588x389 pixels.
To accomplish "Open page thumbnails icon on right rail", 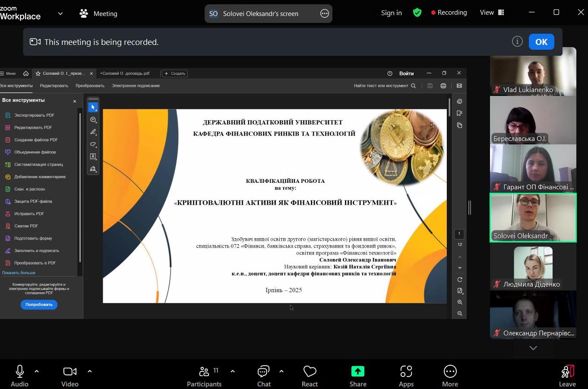I will click(459, 125).
